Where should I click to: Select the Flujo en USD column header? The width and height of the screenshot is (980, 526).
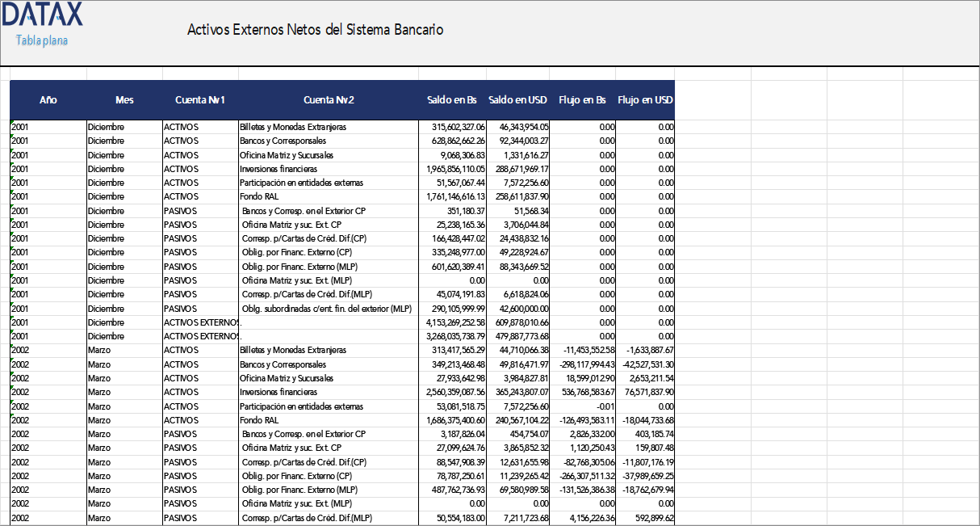(645, 100)
